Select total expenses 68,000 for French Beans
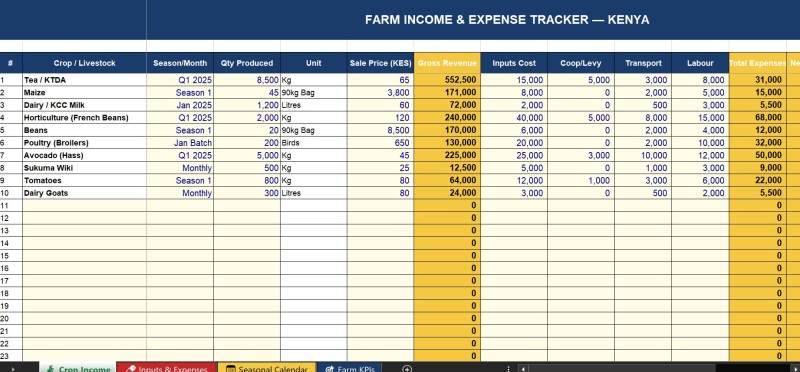The image size is (800, 372). [758, 118]
